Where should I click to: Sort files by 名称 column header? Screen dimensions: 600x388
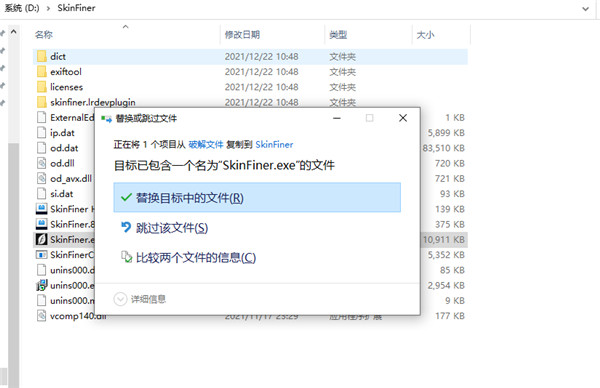coord(44,35)
